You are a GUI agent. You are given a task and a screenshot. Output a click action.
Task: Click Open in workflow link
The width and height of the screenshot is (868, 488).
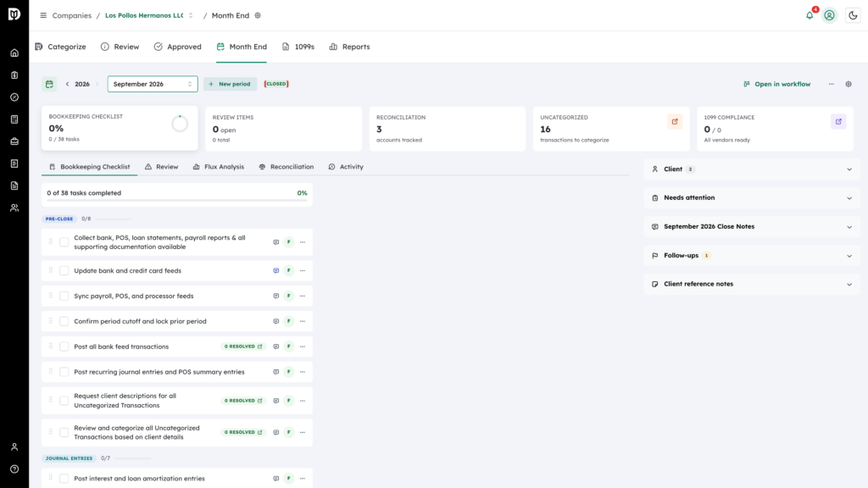[776, 84]
